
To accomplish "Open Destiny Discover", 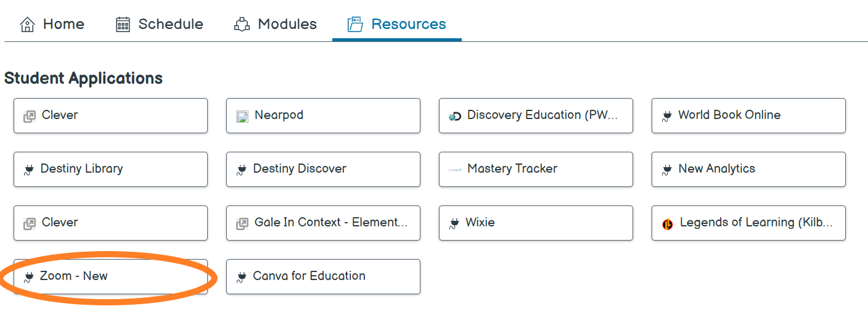I will (323, 169).
